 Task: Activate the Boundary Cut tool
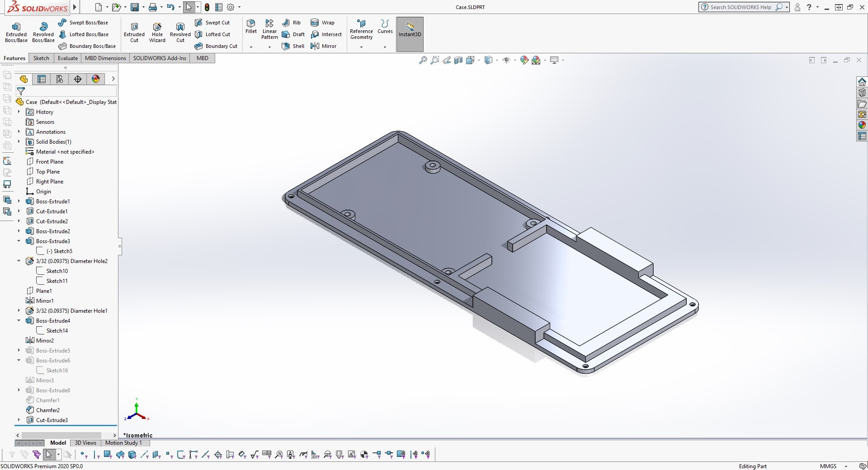pyautogui.click(x=216, y=46)
